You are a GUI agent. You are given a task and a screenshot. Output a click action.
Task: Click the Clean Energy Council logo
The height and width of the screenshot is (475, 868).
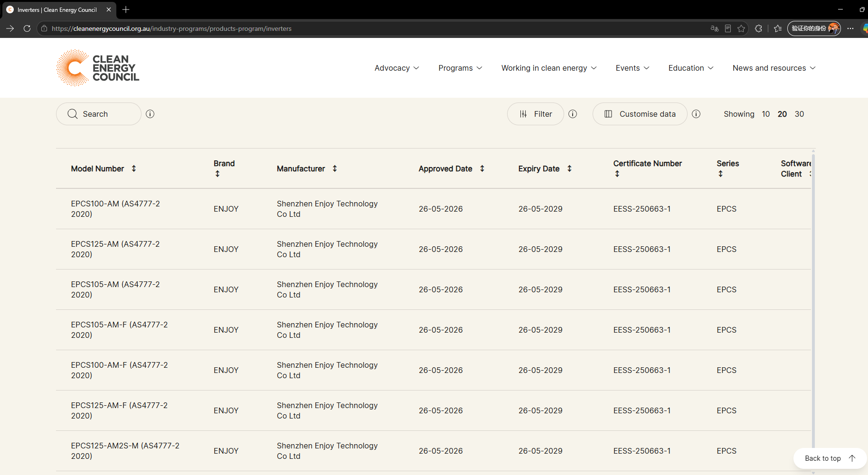(98, 68)
